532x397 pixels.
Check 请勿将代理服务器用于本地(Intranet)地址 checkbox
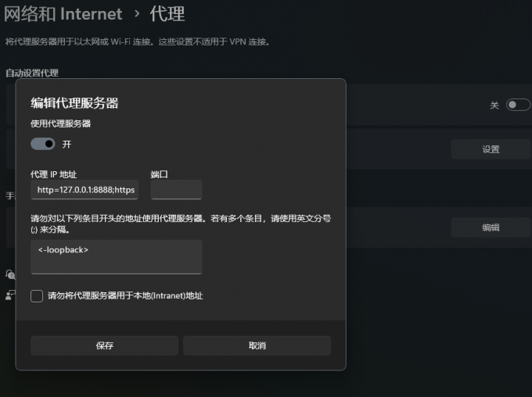click(x=37, y=296)
